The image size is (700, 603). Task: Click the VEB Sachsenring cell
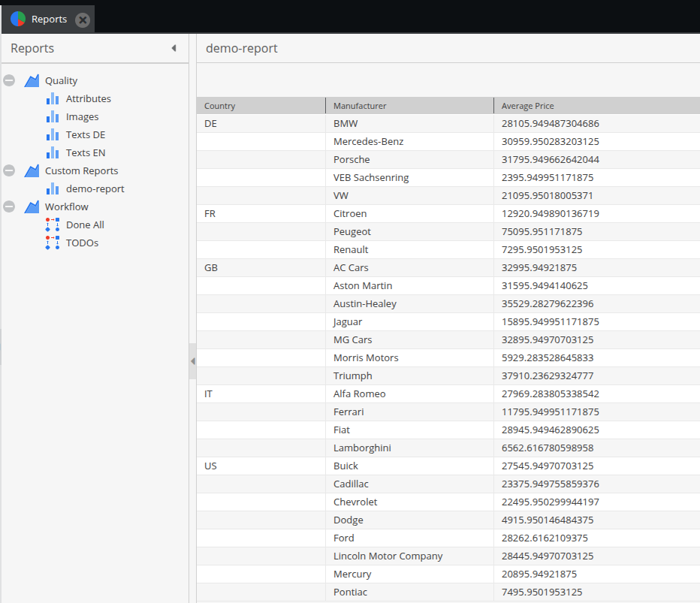410,178
